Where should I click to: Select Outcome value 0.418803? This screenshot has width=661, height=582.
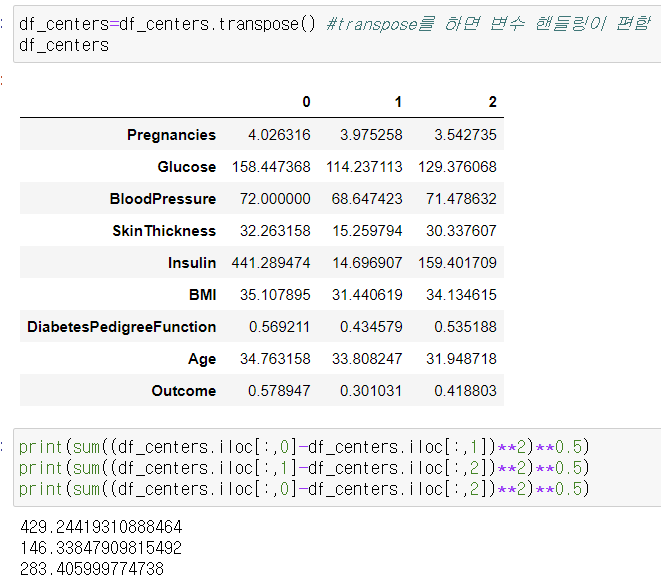point(465,391)
